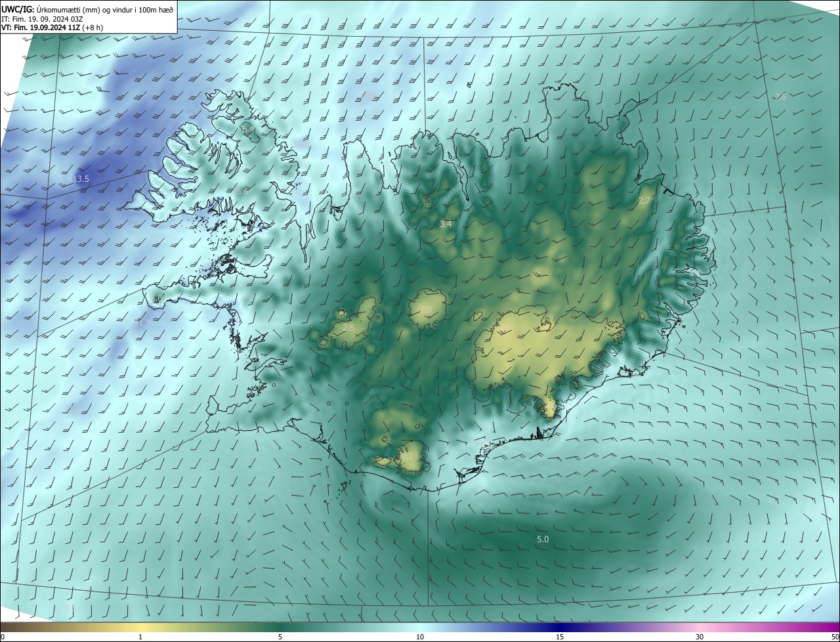Click the 2.0 value on the central glacier
The image size is (840, 642).
[426, 309]
